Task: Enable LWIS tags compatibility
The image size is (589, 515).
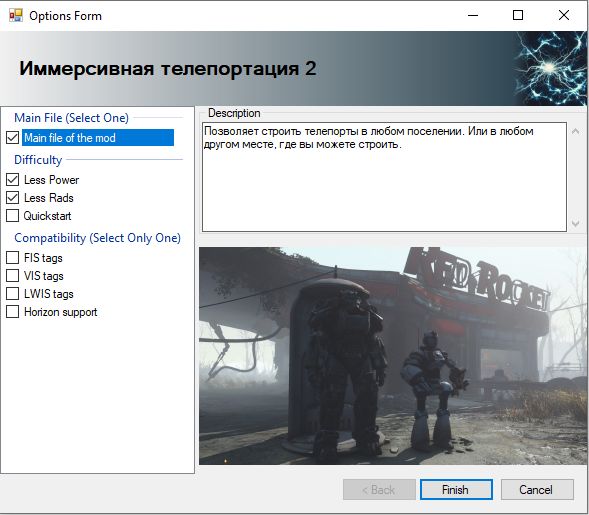Action: [12, 294]
